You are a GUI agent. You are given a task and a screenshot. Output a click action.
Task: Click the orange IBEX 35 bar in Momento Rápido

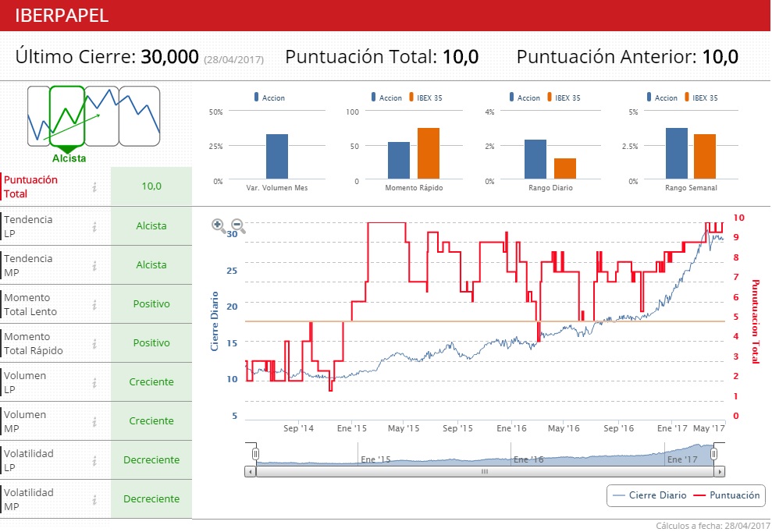[429, 154]
